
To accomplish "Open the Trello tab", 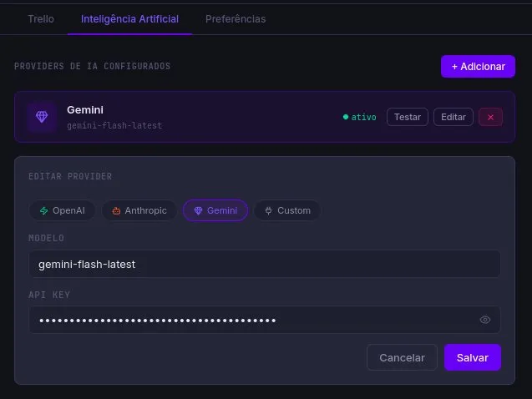I will point(41,19).
